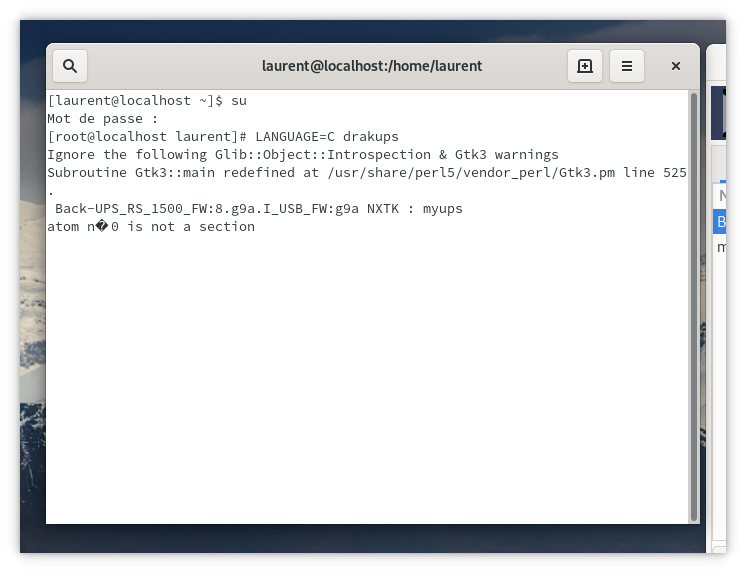Select the highlighted blue row behind terminal

click(x=721, y=221)
